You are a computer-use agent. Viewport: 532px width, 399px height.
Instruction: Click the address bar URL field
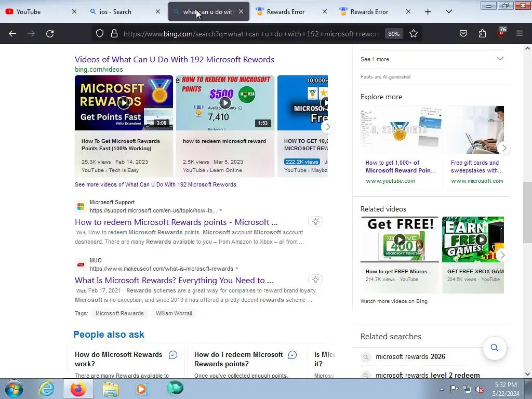click(251, 34)
